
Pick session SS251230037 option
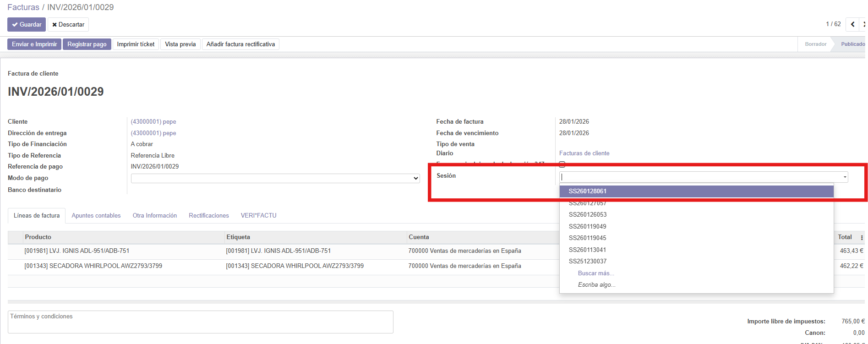(588, 261)
